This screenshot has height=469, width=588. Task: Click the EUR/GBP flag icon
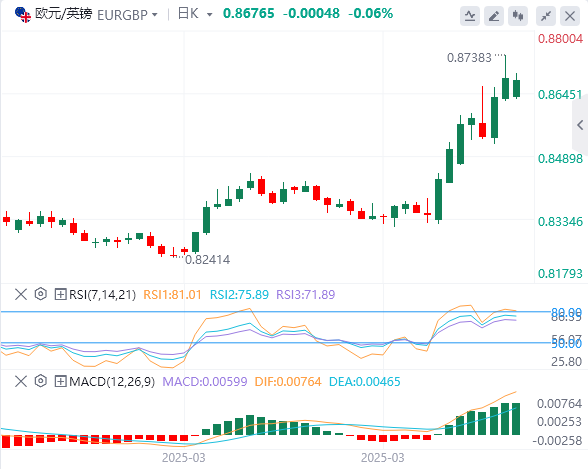pyautogui.click(x=23, y=15)
